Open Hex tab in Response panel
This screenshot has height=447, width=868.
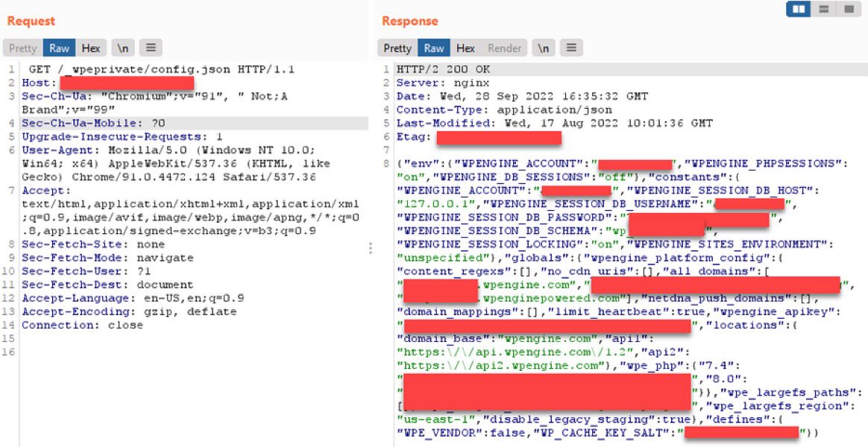tap(465, 48)
